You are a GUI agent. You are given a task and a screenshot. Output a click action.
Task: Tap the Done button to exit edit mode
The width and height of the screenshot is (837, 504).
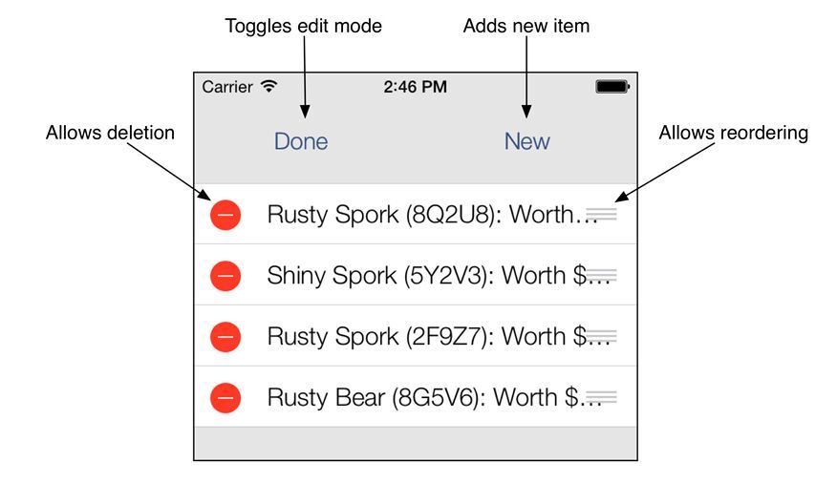(301, 141)
